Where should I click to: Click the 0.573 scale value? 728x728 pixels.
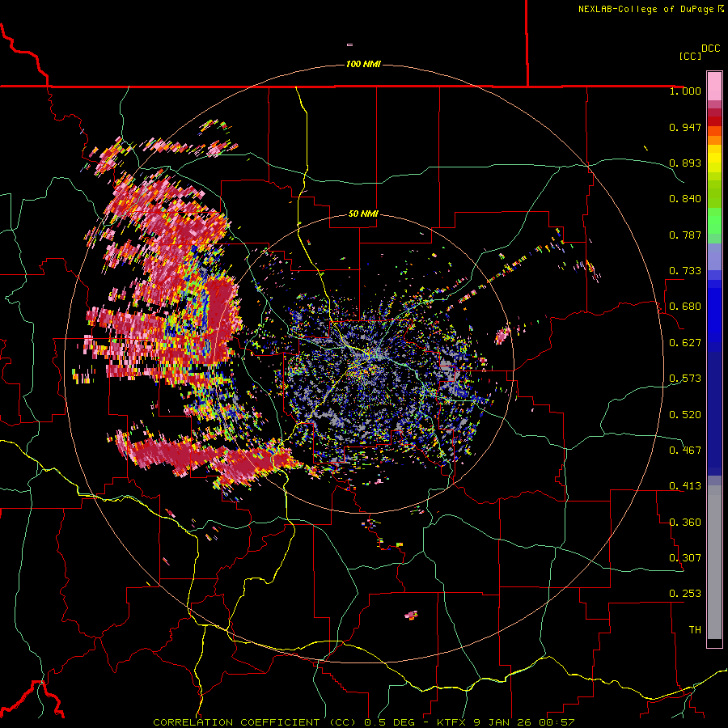685,379
